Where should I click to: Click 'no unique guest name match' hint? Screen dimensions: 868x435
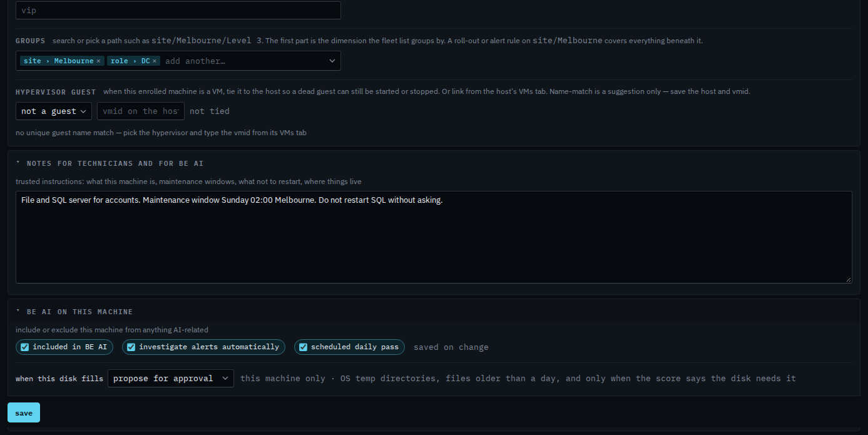(x=161, y=133)
